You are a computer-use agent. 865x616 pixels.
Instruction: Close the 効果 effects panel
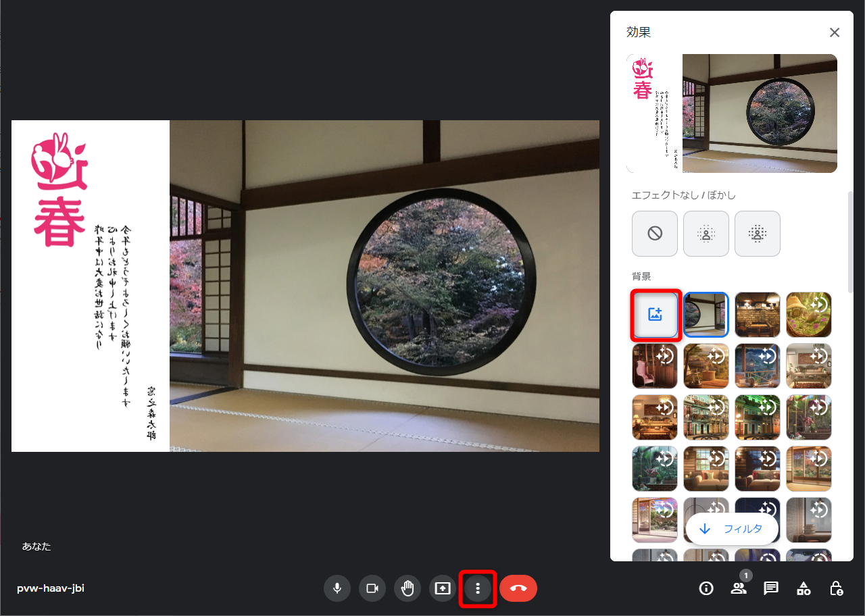click(x=835, y=32)
